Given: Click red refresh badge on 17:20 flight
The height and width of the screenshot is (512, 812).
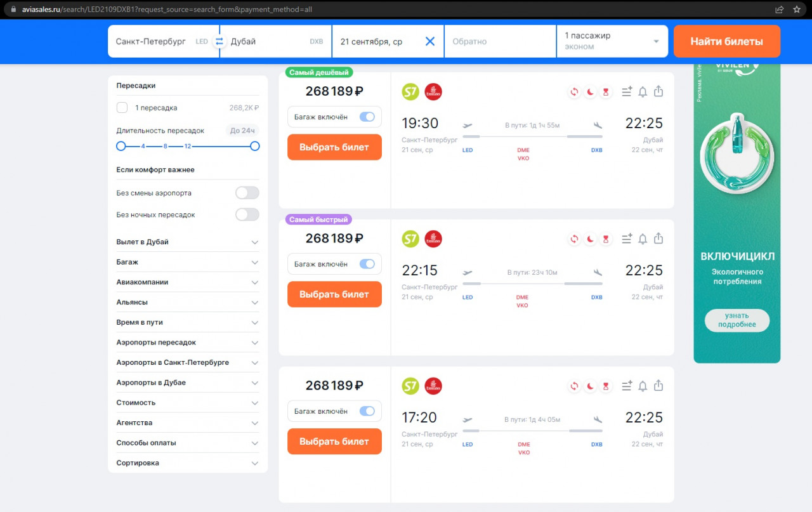Looking at the screenshot, I should coord(574,386).
